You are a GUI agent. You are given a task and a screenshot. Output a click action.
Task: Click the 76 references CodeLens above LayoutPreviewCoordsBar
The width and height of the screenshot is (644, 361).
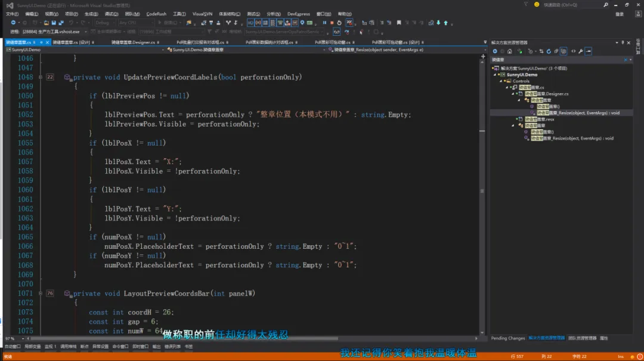(x=49, y=293)
